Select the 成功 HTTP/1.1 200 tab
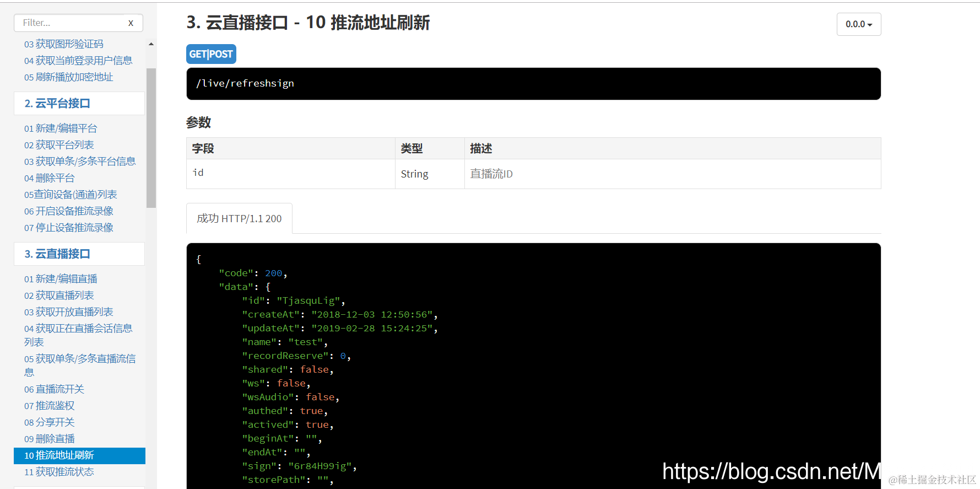Screen dimensions: 980x489 (239, 219)
